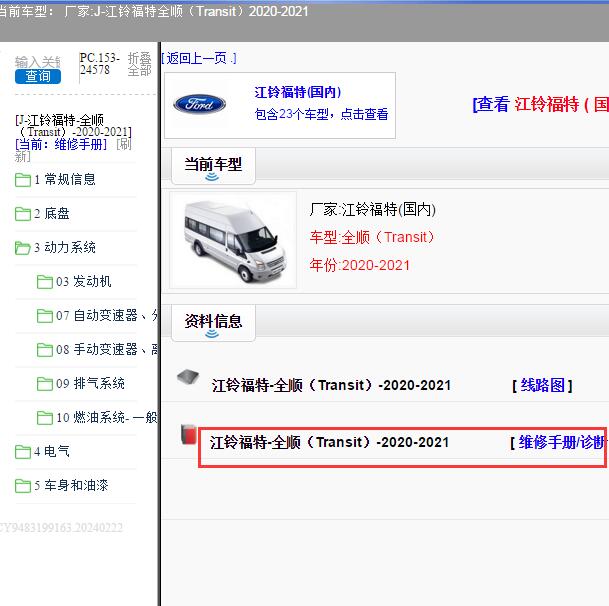609x606 pixels.
Task: Go back via 返回上一页 link
Action: (199, 58)
